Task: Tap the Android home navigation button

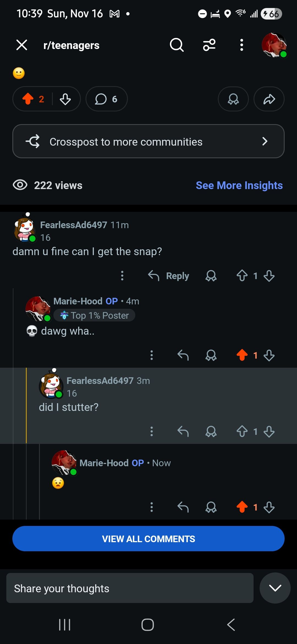Action: click(x=148, y=624)
